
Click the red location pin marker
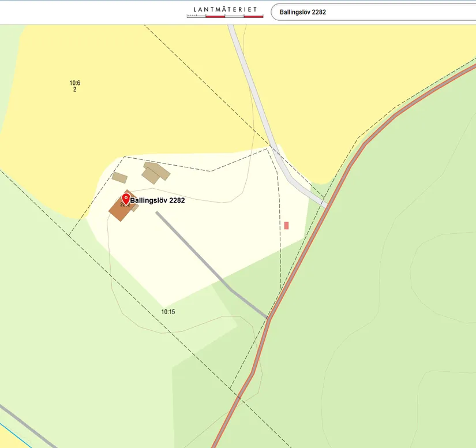pyautogui.click(x=126, y=199)
